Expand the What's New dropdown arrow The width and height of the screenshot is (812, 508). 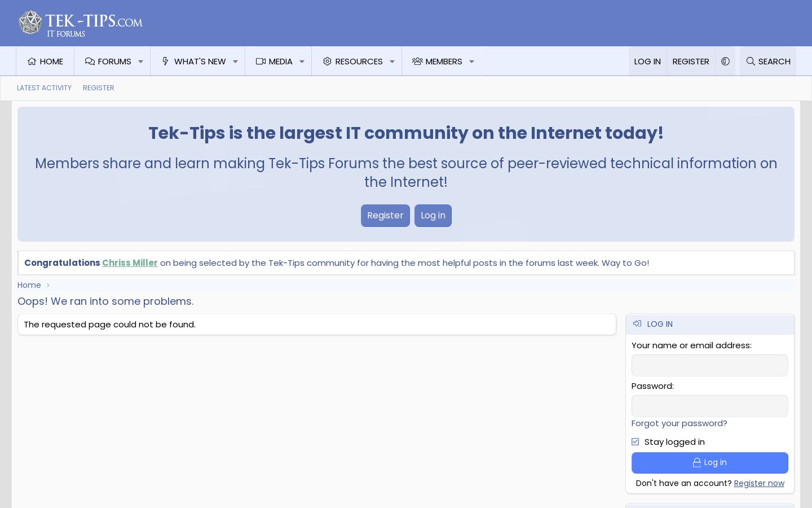click(236, 62)
